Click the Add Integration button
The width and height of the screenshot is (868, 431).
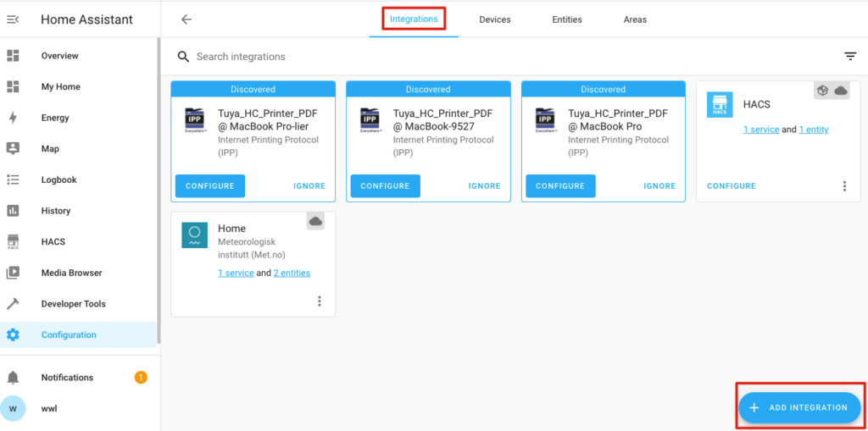tap(799, 407)
